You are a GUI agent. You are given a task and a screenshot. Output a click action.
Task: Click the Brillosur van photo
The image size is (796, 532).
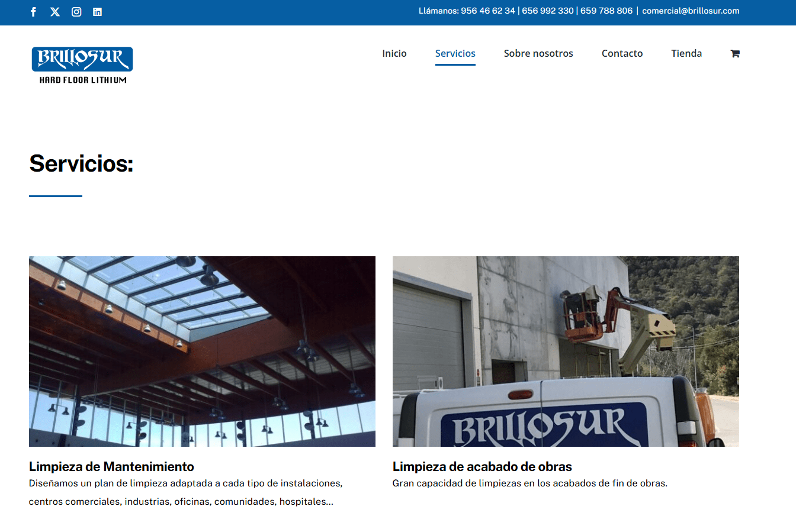(565, 351)
